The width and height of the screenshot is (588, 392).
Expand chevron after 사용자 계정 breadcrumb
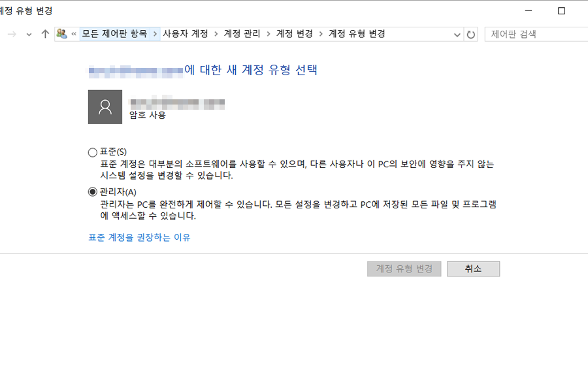[x=216, y=34]
